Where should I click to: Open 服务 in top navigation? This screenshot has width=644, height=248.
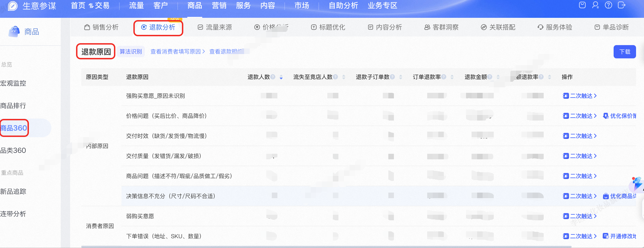[243, 6]
